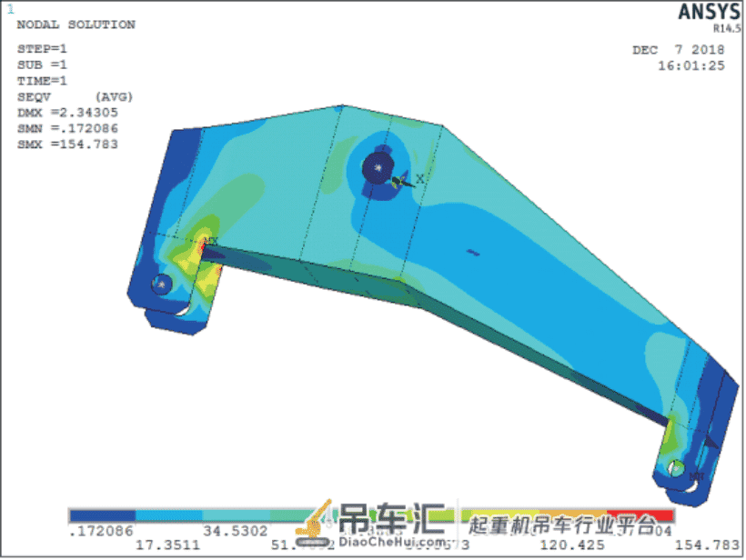Click the R14.5 version label

727,28
